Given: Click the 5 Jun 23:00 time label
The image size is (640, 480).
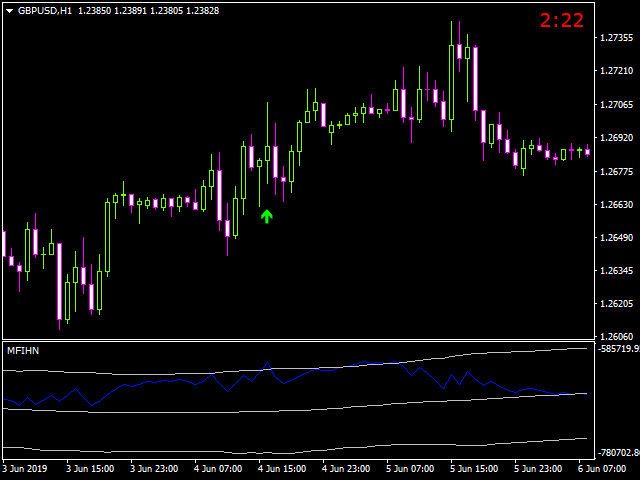Looking at the screenshot, I should (538, 469).
